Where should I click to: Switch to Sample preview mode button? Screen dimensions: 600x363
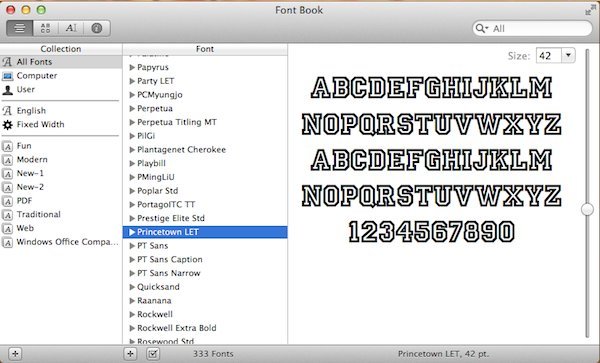tap(20, 28)
